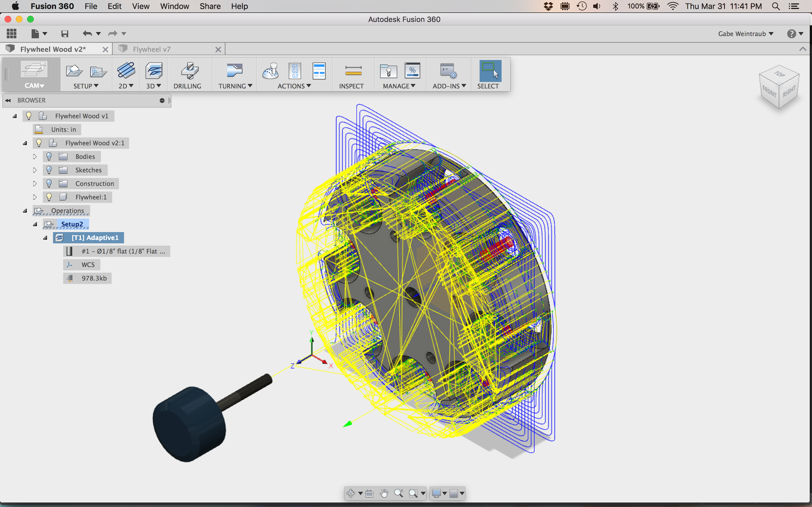Click the ViewCube FRONT face

point(769,91)
